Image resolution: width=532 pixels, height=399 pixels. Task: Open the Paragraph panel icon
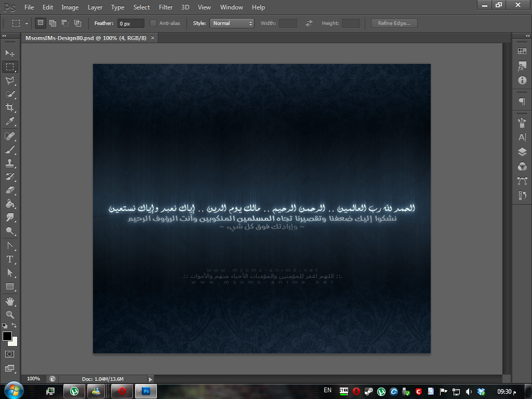coord(522,101)
